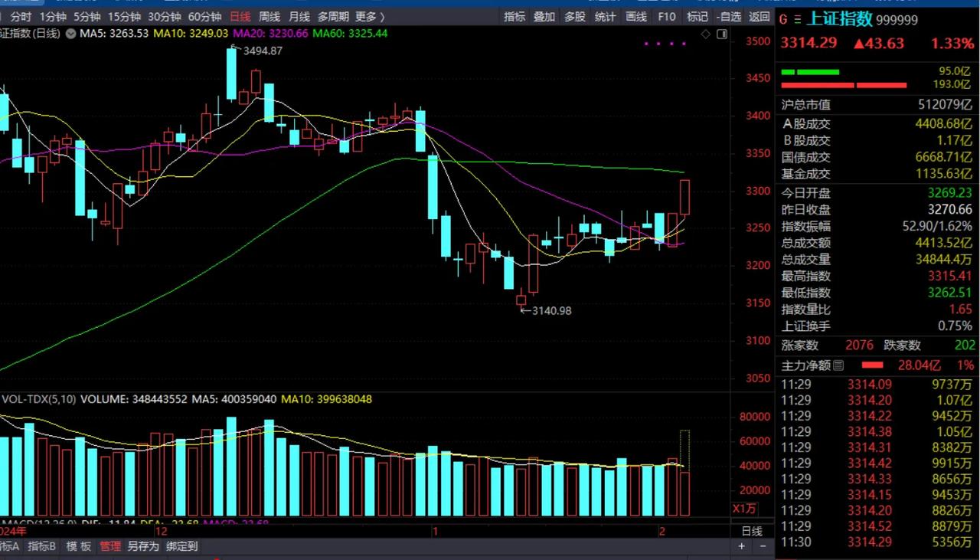Select the 日线 daily period
Viewport: 980px width, 560px height.
(240, 16)
